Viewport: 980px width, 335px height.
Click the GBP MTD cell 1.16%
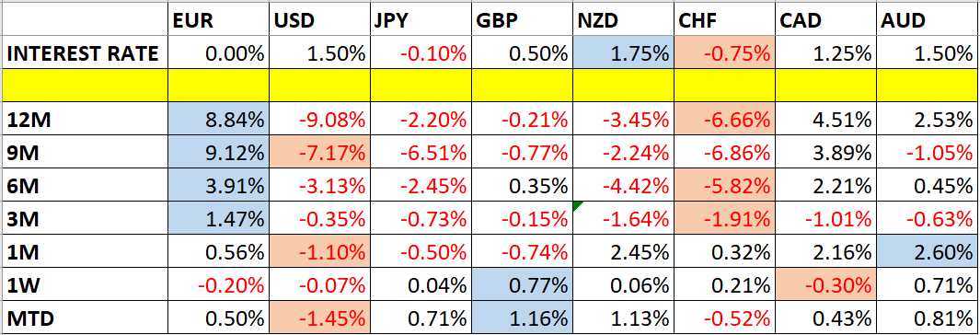coord(522,318)
